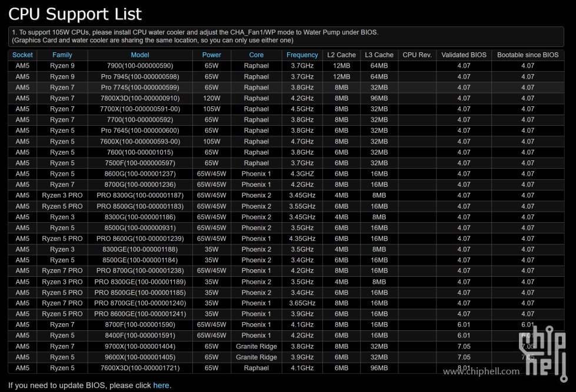Select the Pro 7945(100-000000598) model cell

140,77
